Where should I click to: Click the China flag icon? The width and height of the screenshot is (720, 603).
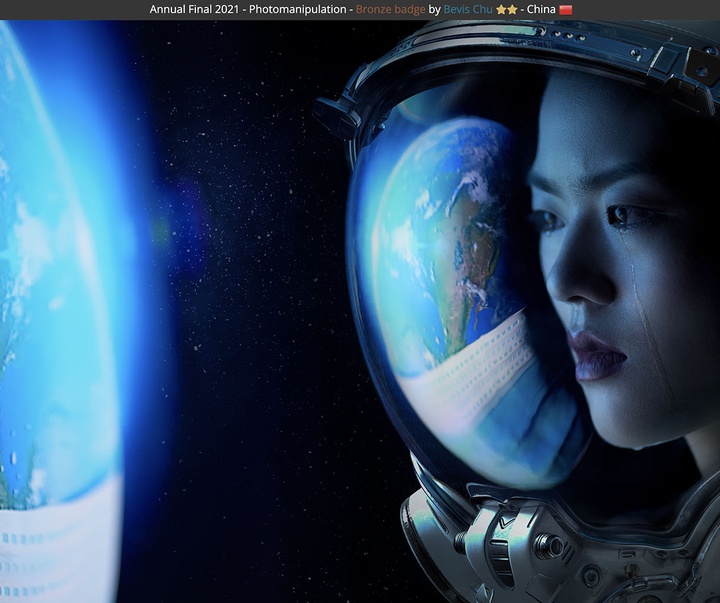[566, 10]
